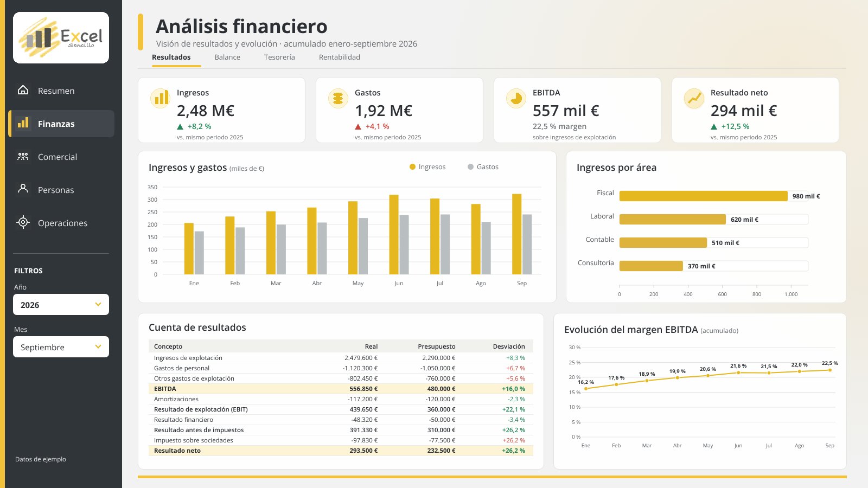This screenshot has height=488, width=868.
Task: Click the Ingresos card bar icon
Action: click(160, 98)
